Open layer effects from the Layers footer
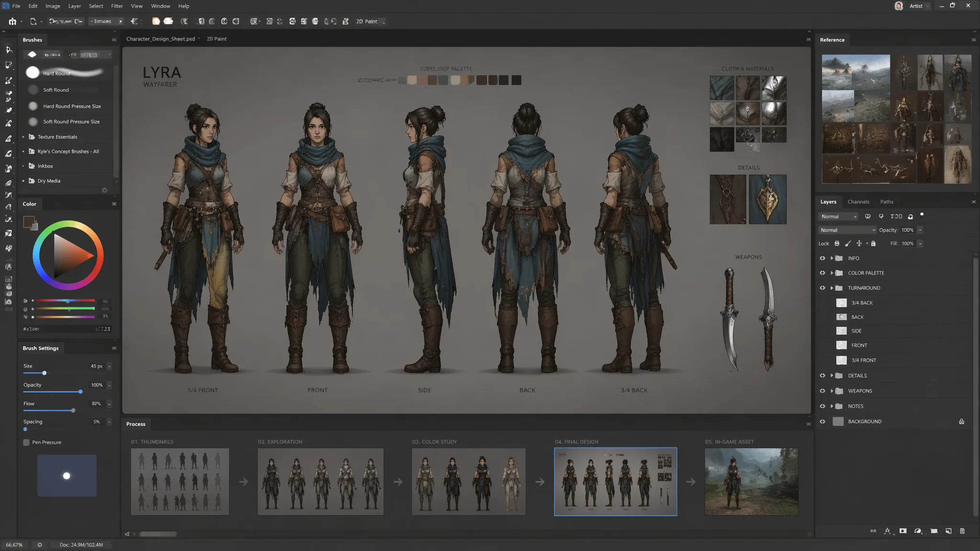The width and height of the screenshot is (980, 551). click(888, 531)
